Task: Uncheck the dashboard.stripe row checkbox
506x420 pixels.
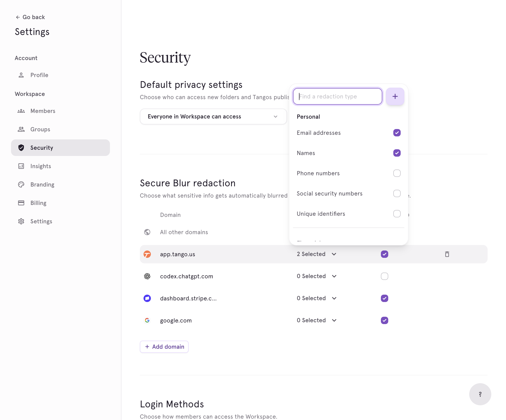Action: 385,298
